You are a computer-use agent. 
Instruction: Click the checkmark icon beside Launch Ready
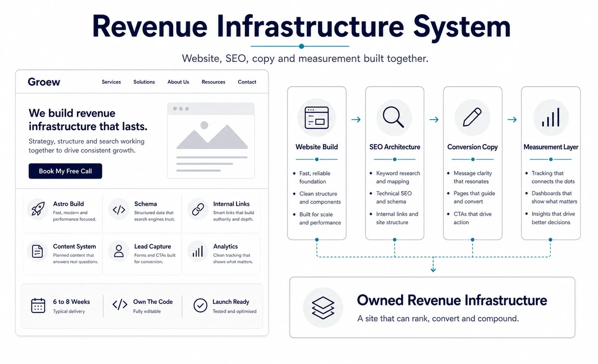pos(200,306)
